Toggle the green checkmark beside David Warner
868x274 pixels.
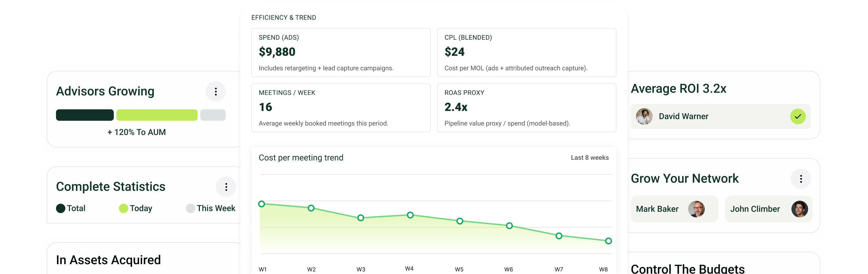pyautogui.click(x=798, y=116)
